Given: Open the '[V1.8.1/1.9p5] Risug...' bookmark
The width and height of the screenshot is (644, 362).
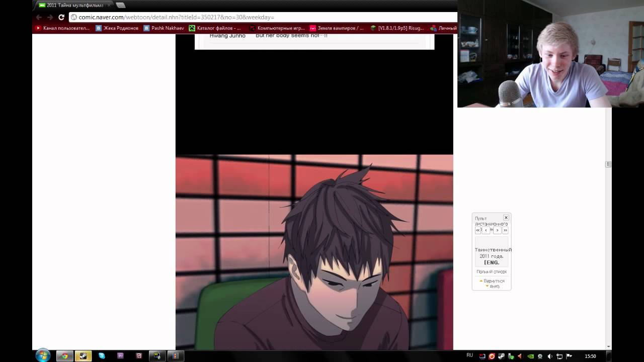Looking at the screenshot, I should [397, 28].
